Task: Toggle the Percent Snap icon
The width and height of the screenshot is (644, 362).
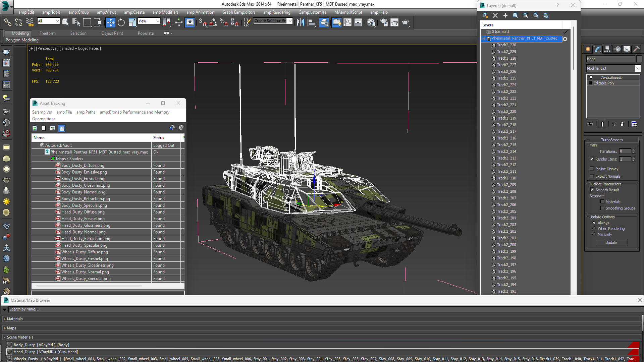Action: pos(224,22)
